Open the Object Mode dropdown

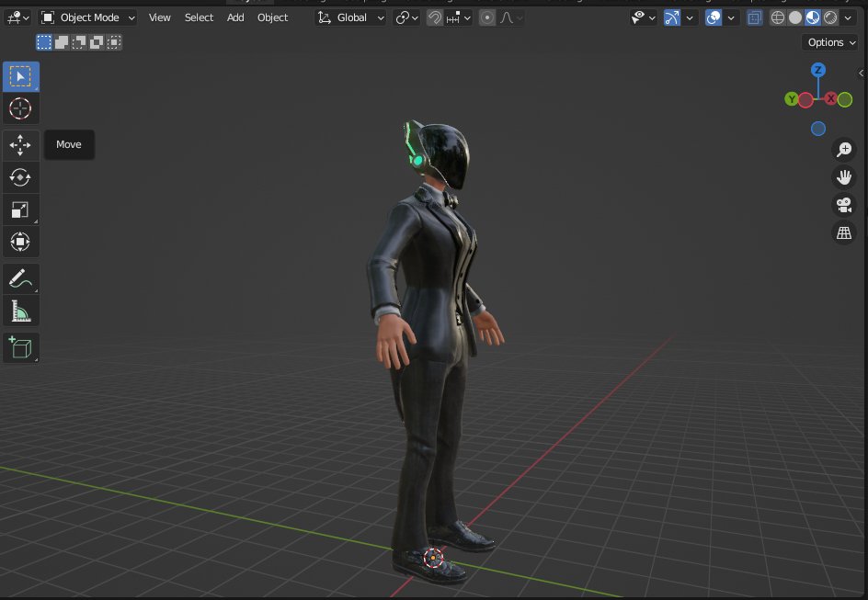[88, 17]
